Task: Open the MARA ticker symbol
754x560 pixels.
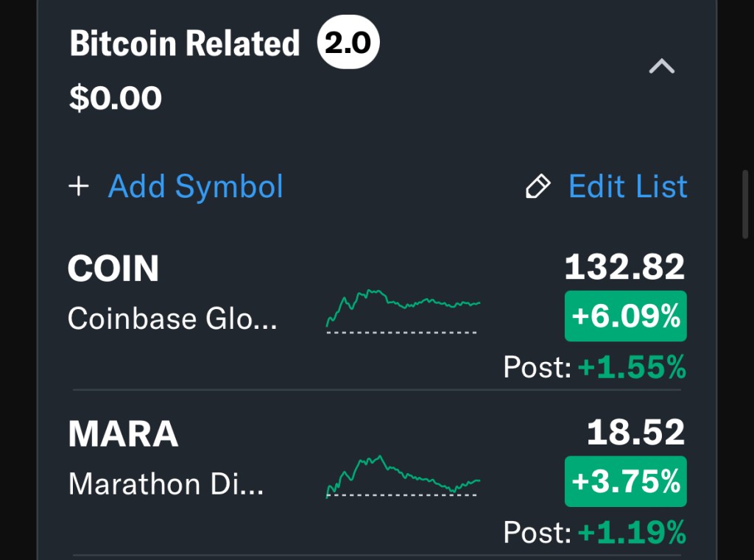Action: tap(123, 435)
